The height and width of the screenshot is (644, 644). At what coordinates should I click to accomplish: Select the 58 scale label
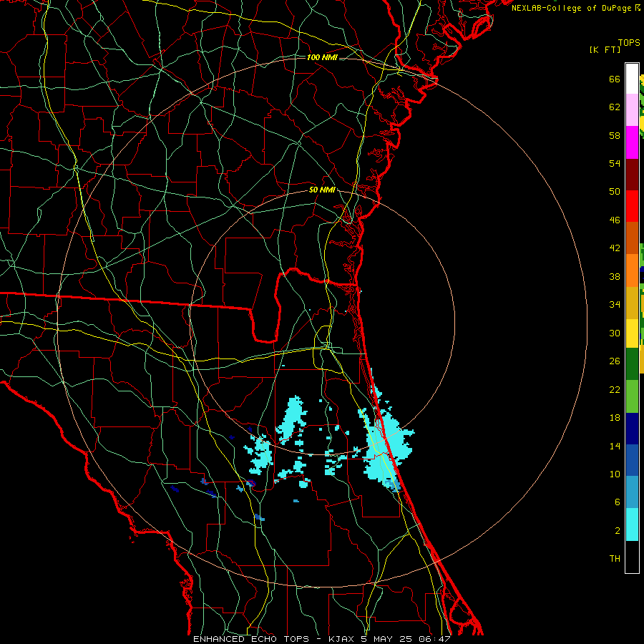(x=615, y=135)
